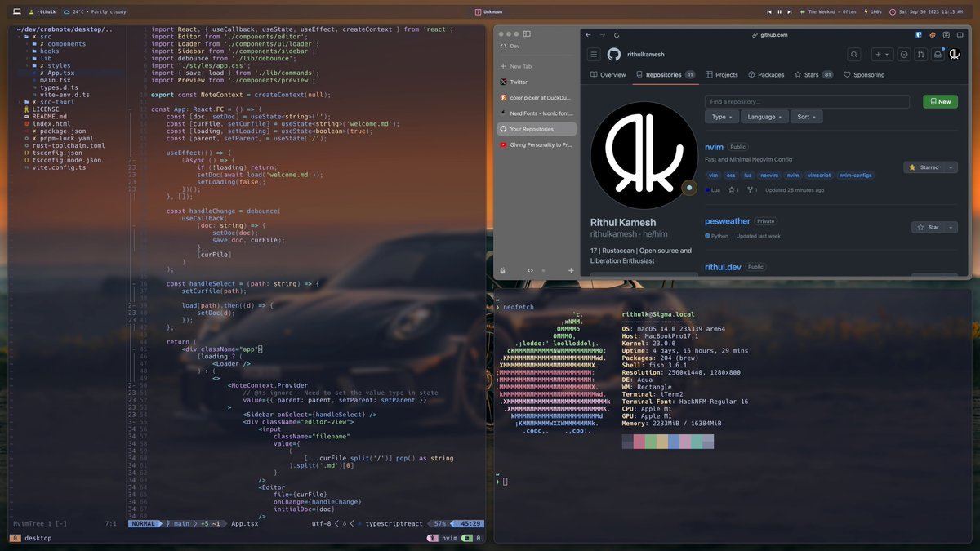980x551 pixels.
Task: Expand the components folder in NvimTree
Action: (x=58, y=44)
